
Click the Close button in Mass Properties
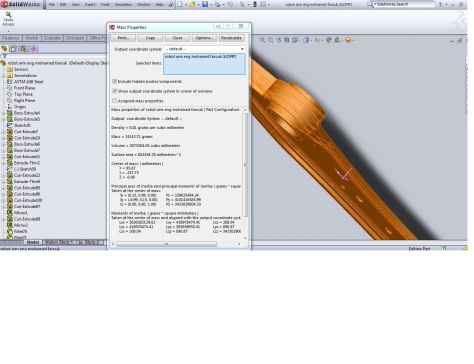tap(177, 38)
